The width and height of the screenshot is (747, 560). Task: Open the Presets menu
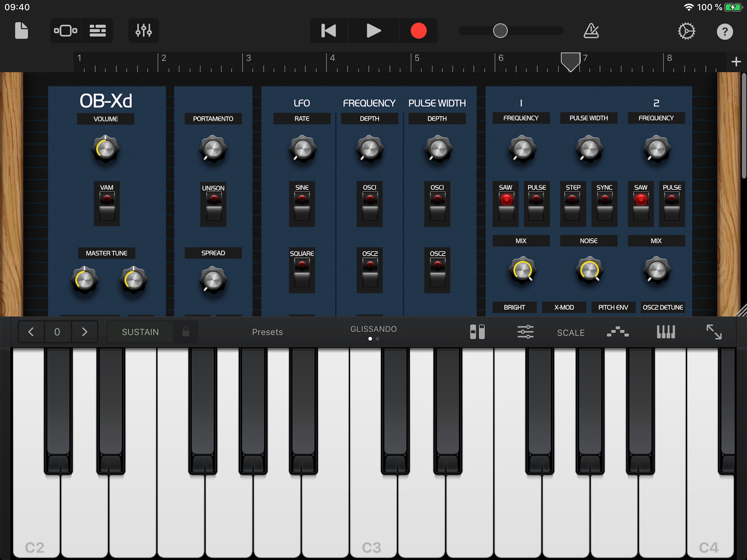pyautogui.click(x=267, y=332)
